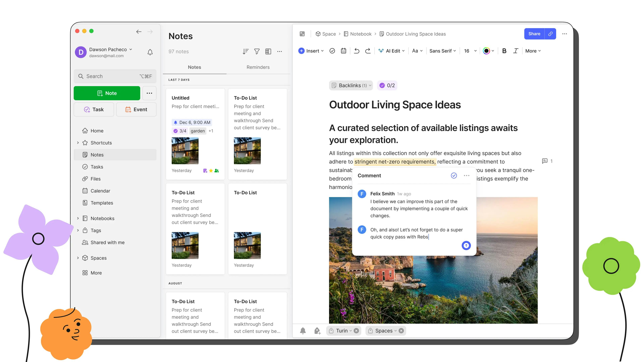Click the reminder bell in the footer
This screenshot has height=362, width=644.
tap(303, 331)
